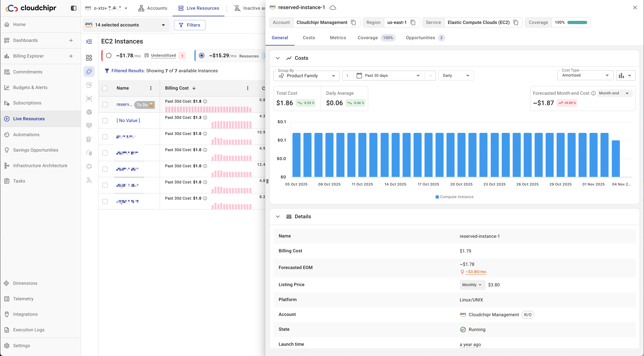Open the Group By Product Family dropdown
Screen dimensions: 644x356
pyautogui.click(x=306, y=76)
